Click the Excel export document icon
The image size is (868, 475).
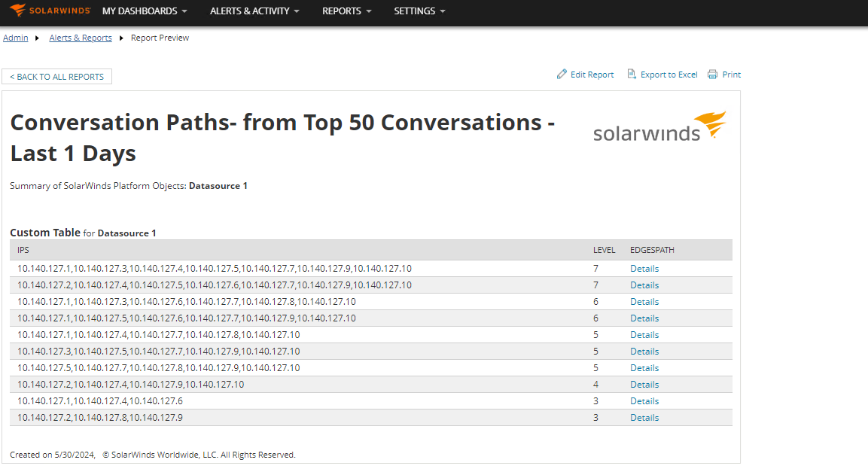(632, 75)
